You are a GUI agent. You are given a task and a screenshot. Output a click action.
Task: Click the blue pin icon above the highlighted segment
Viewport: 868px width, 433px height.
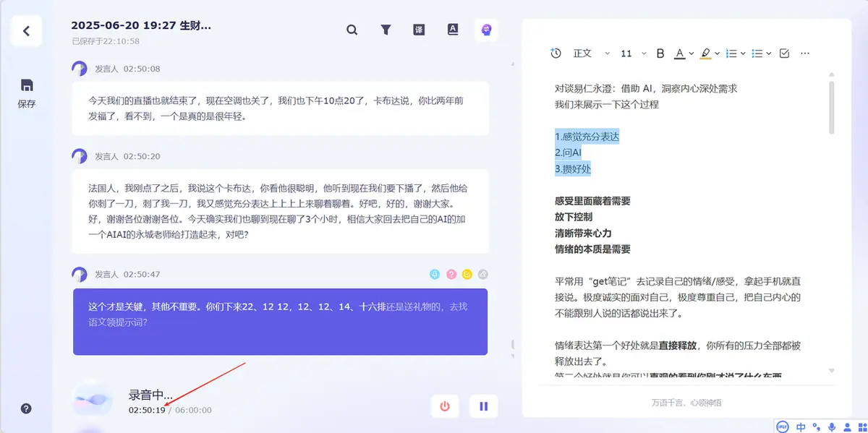point(435,274)
